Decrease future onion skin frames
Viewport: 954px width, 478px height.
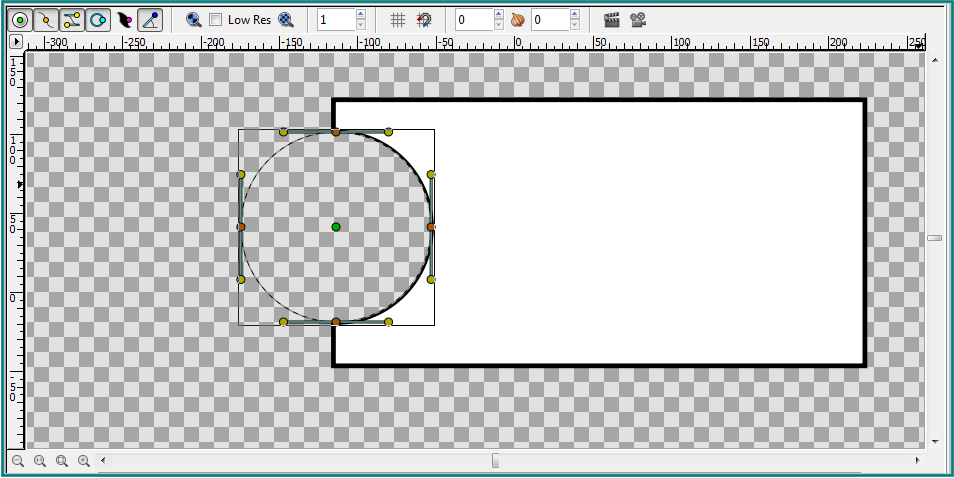(x=575, y=26)
